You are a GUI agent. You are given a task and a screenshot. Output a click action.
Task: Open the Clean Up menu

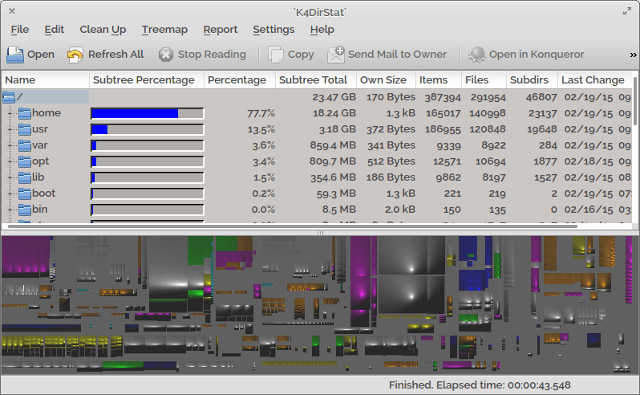[x=103, y=29]
